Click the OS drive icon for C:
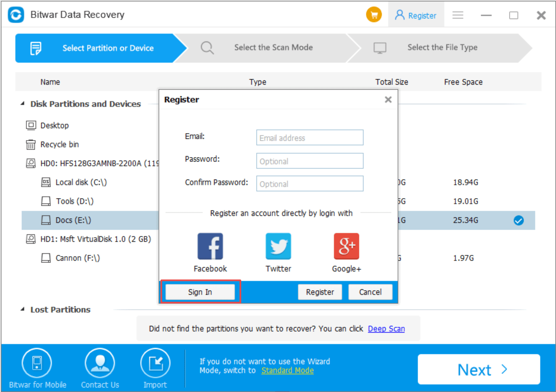556x392 pixels. click(x=46, y=182)
